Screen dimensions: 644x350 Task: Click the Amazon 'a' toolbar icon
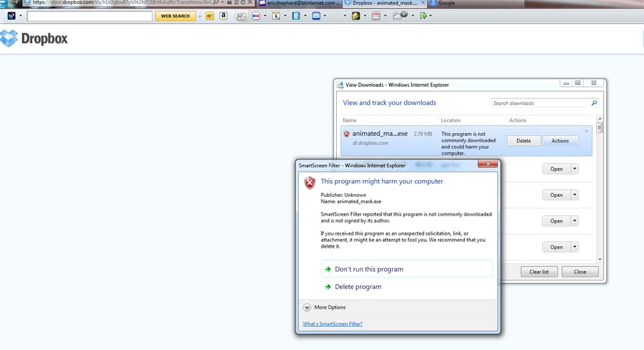click(x=223, y=15)
